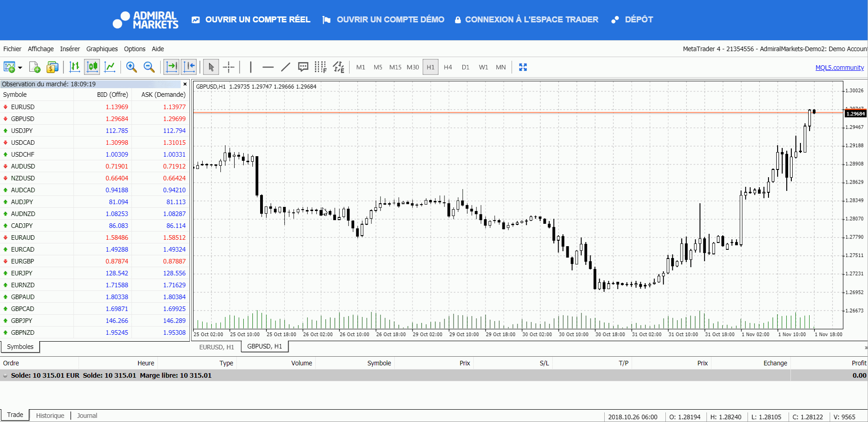Switch timeframe to H4
The width and height of the screenshot is (868, 422).
tap(448, 67)
